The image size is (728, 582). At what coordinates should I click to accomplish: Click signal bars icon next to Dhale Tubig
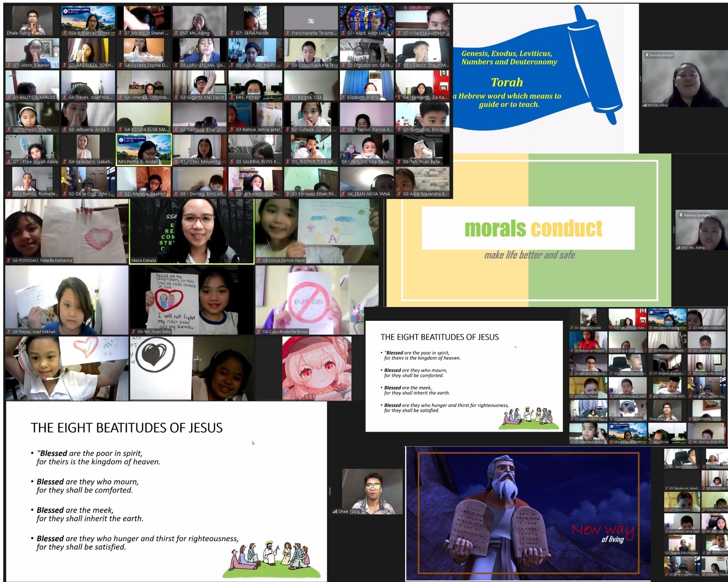[335, 511]
